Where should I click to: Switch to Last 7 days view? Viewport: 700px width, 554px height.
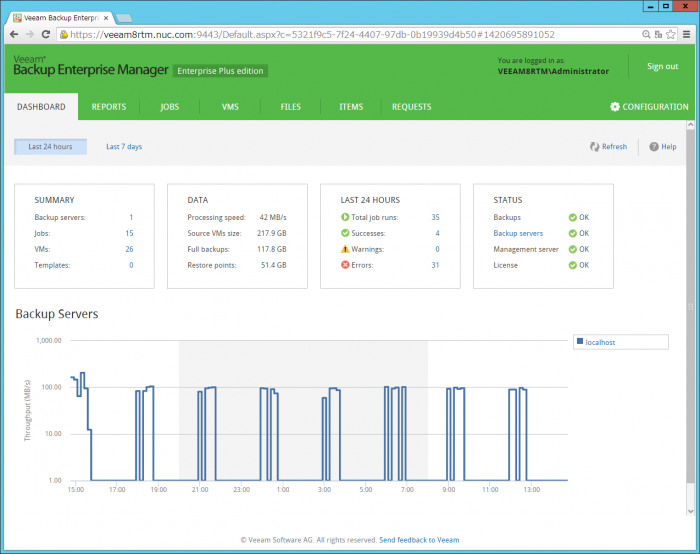click(x=124, y=146)
